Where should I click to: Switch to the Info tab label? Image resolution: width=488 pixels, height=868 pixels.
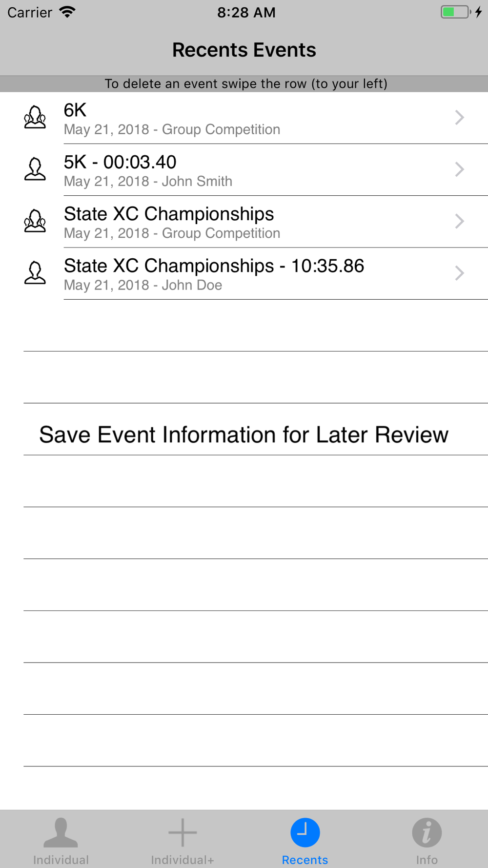click(x=427, y=860)
